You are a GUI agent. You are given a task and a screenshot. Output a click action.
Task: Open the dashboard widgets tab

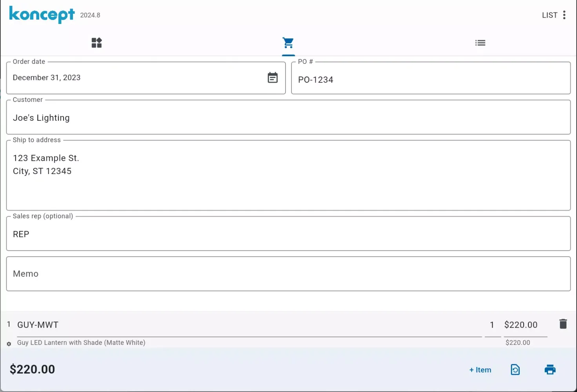[x=96, y=43]
